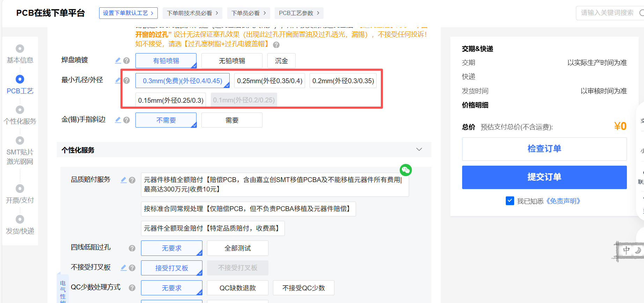Click help icon beside QC少数处理方式

point(132,288)
